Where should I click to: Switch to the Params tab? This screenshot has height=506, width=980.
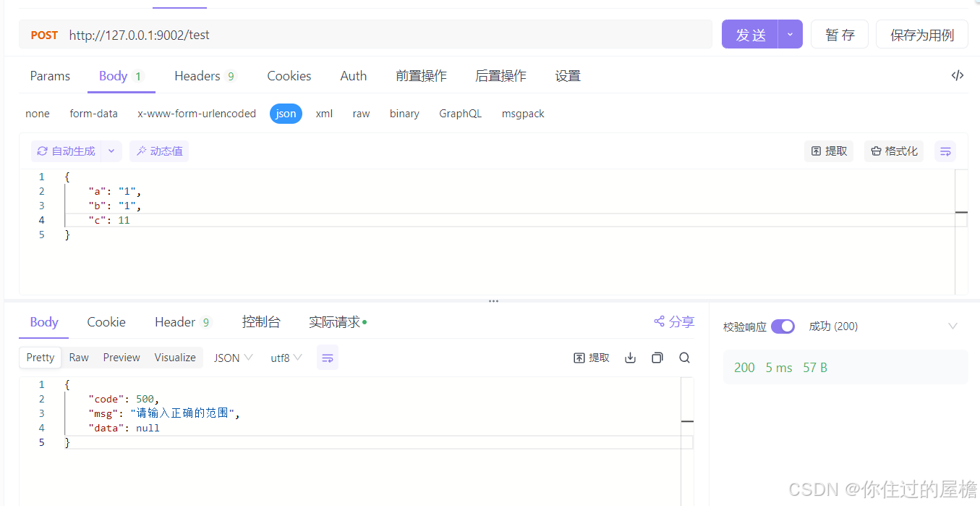50,76
